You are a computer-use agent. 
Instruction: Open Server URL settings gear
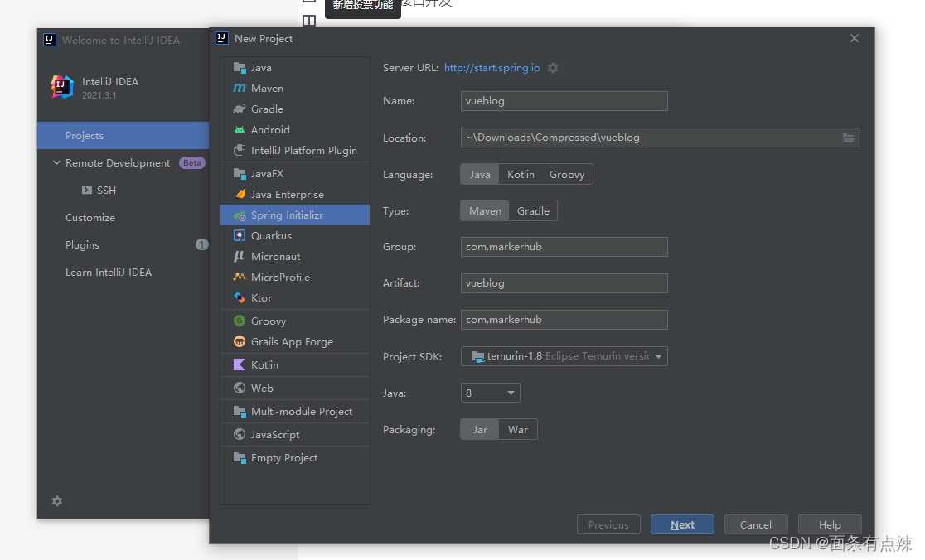tap(553, 68)
